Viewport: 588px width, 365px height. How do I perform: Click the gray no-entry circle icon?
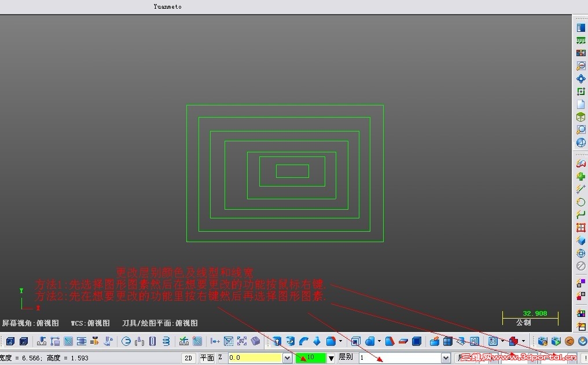tap(581, 266)
